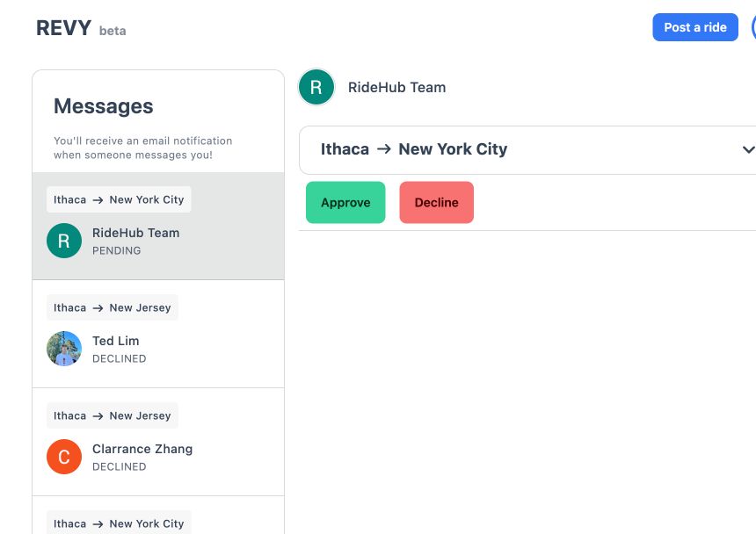Select the RideHub Team pending conversation

pyautogui.click(x=158, y=226)
